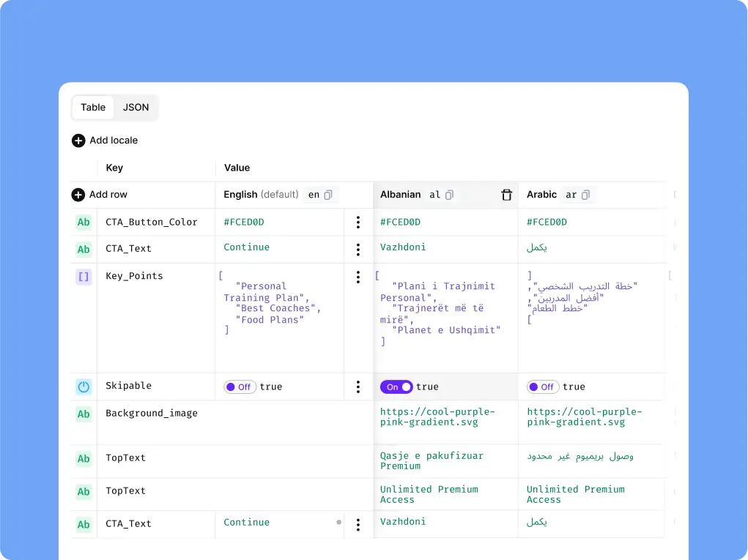This screenshot has height=560, width=748.
Task: Select the Table tab
Action: click(x=93, y=107)
